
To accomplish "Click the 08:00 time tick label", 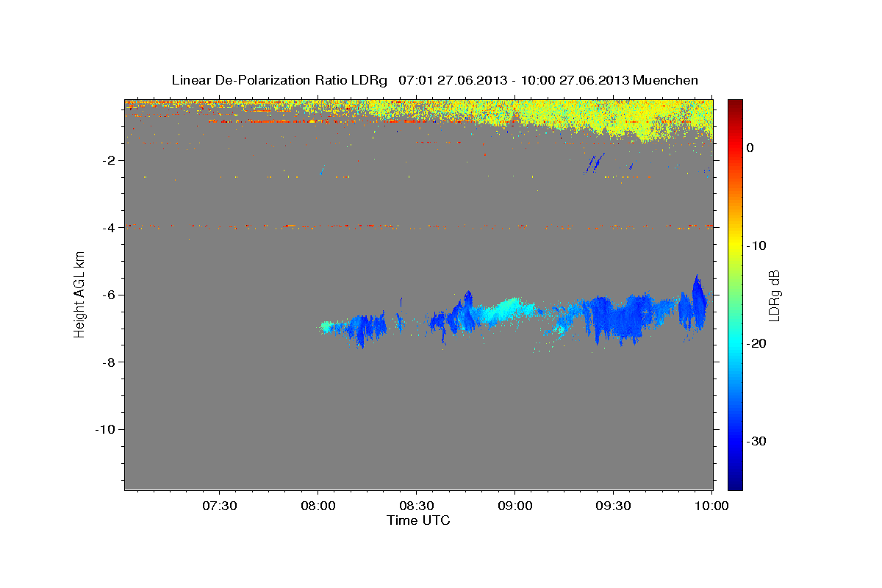I will pyautogui.click(x=318, y=506).
